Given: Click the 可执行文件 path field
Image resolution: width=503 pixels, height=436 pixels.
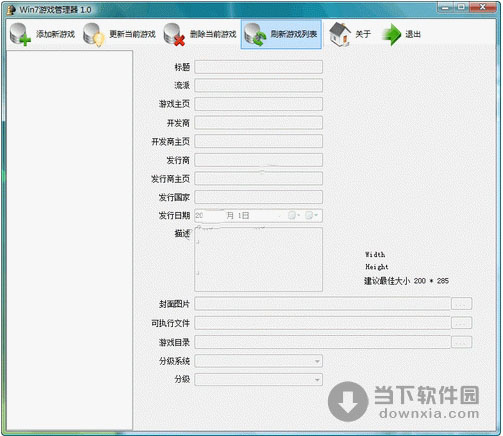Looking at the screenshot, I should pos(322,323).
